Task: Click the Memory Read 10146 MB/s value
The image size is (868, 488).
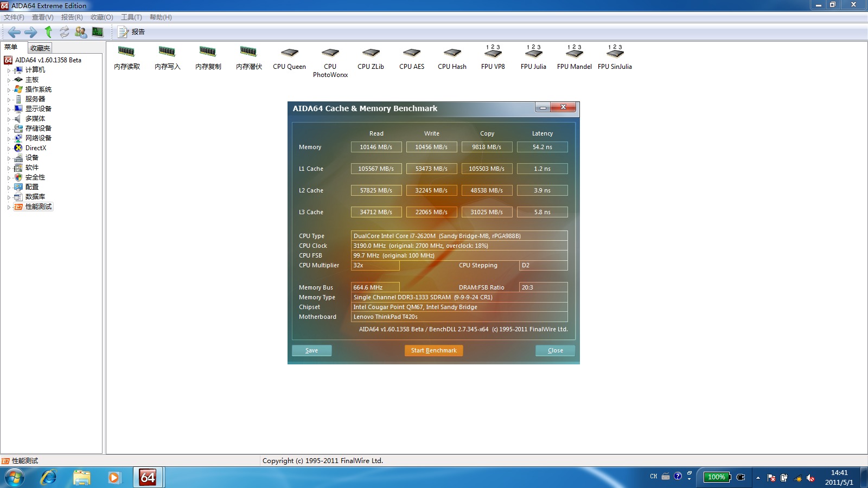Action: (376, 147)
